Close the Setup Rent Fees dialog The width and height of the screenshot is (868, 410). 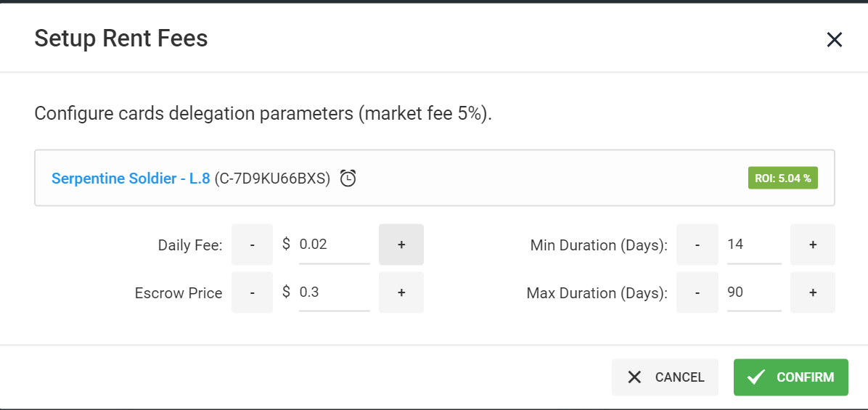[x=834, y=39]
